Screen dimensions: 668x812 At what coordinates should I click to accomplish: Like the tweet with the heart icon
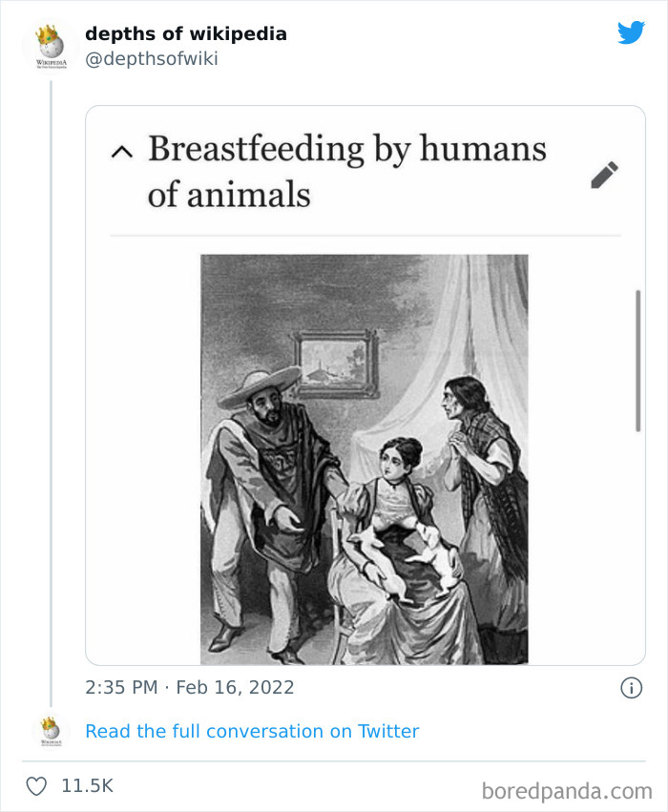click(x=36, y=786)
